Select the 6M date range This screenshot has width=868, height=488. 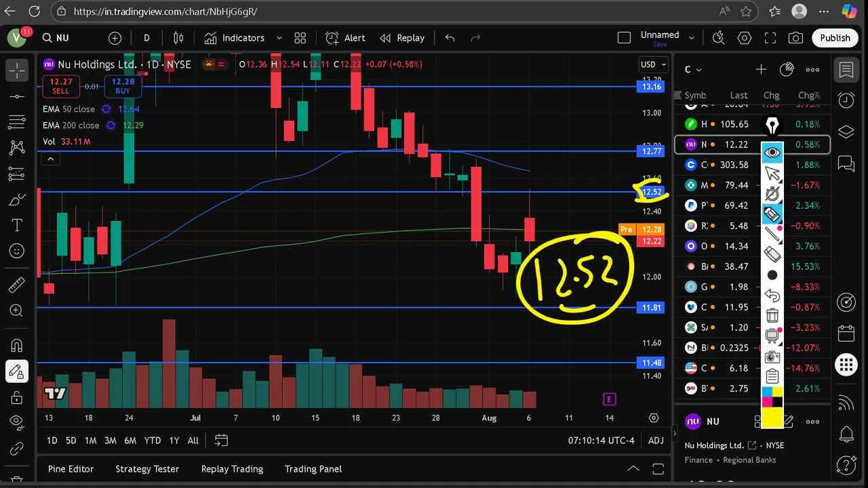click(x=130, y=441)
